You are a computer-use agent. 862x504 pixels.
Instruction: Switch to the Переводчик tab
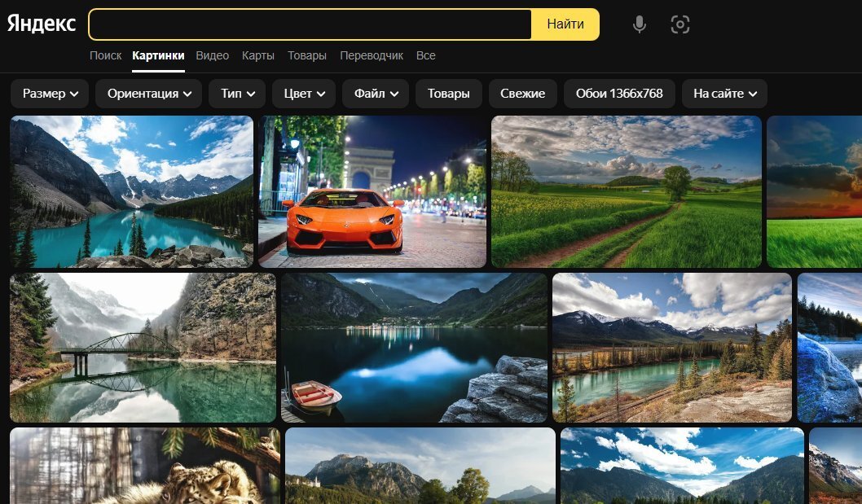click(372, 55)
